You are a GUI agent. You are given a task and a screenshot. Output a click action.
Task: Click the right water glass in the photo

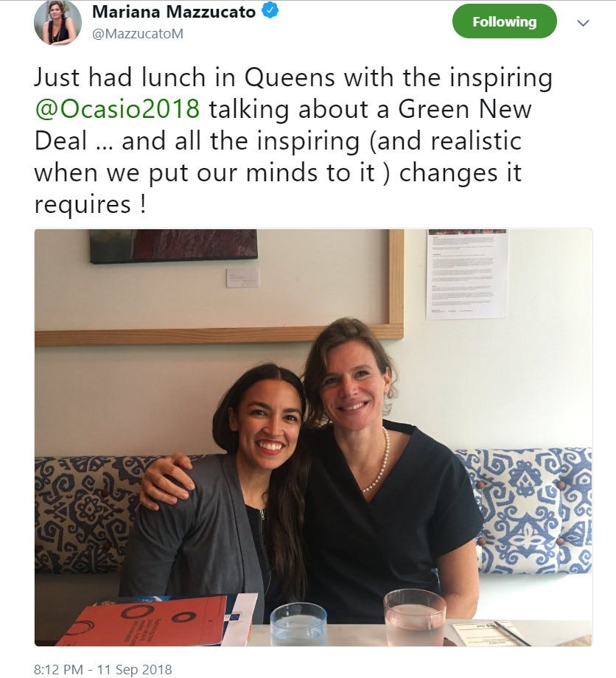coord(414,618)
